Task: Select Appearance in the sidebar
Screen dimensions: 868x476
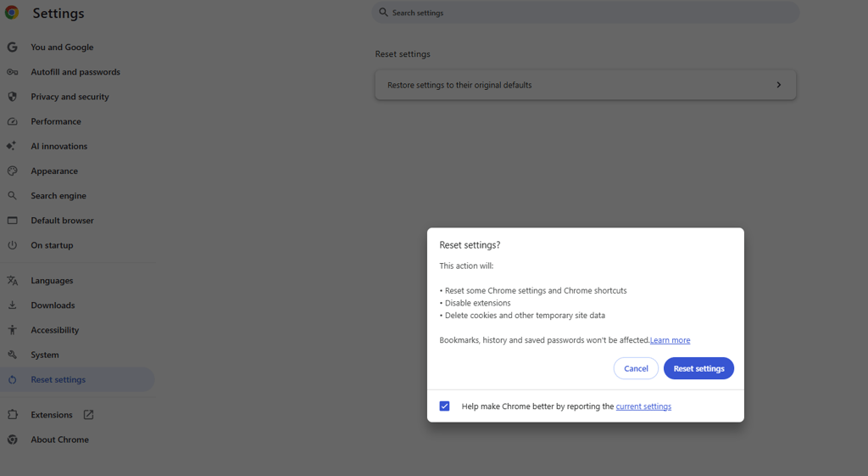Action: (x=54, y=171)
